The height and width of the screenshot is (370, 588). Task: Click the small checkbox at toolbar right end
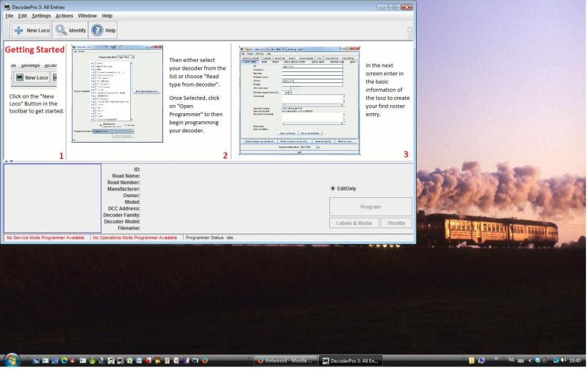(409, 30)
